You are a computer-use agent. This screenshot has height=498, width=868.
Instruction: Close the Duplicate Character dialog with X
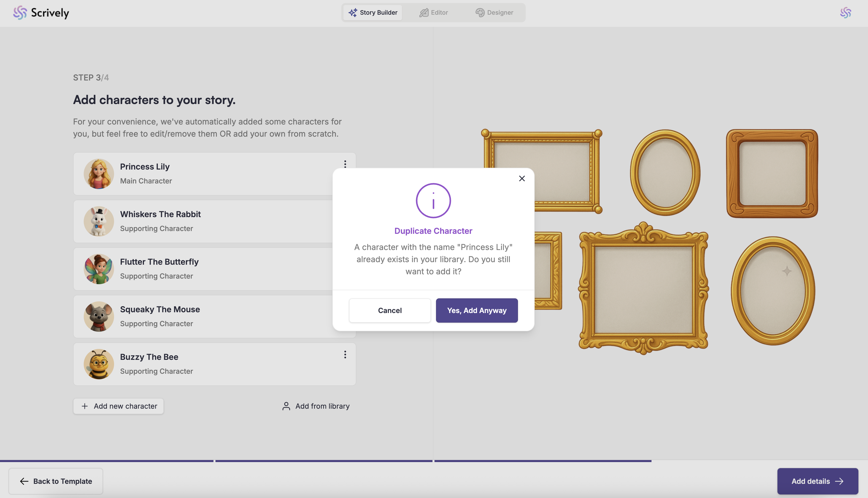(522, 179)
